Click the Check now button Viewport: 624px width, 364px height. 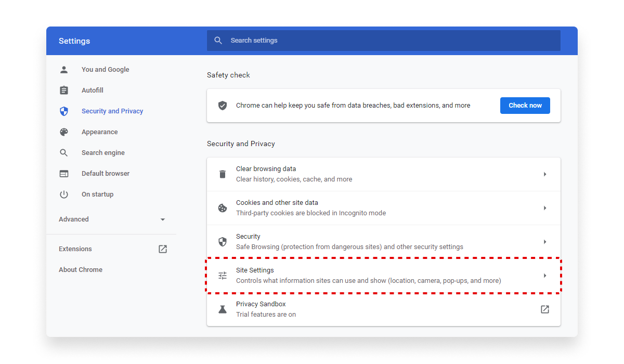pos(525,105)
